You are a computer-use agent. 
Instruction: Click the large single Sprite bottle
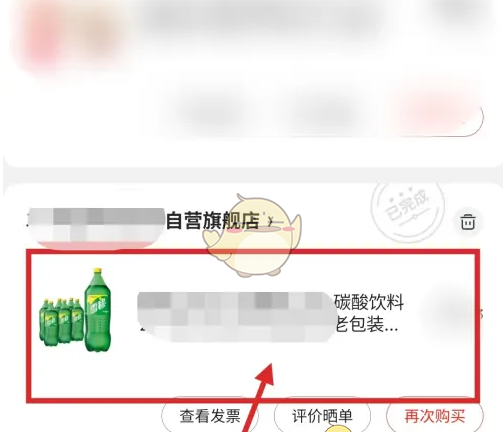click(98, 310)
